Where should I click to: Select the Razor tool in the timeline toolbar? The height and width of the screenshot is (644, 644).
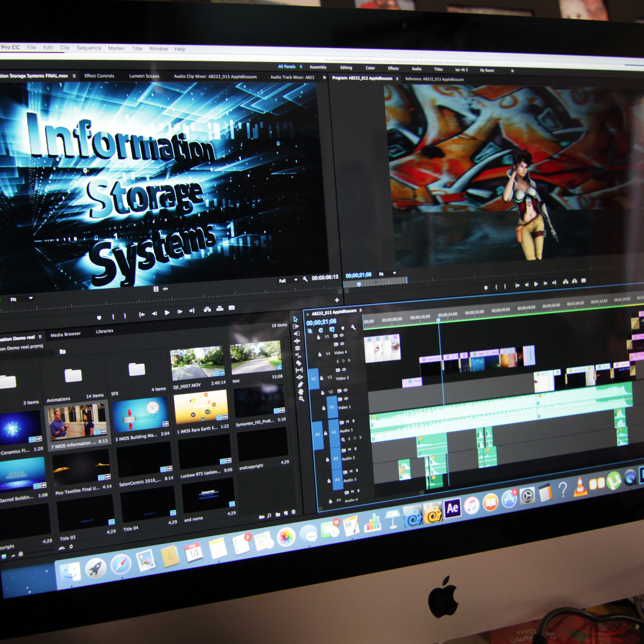click(x=299, y=363)
